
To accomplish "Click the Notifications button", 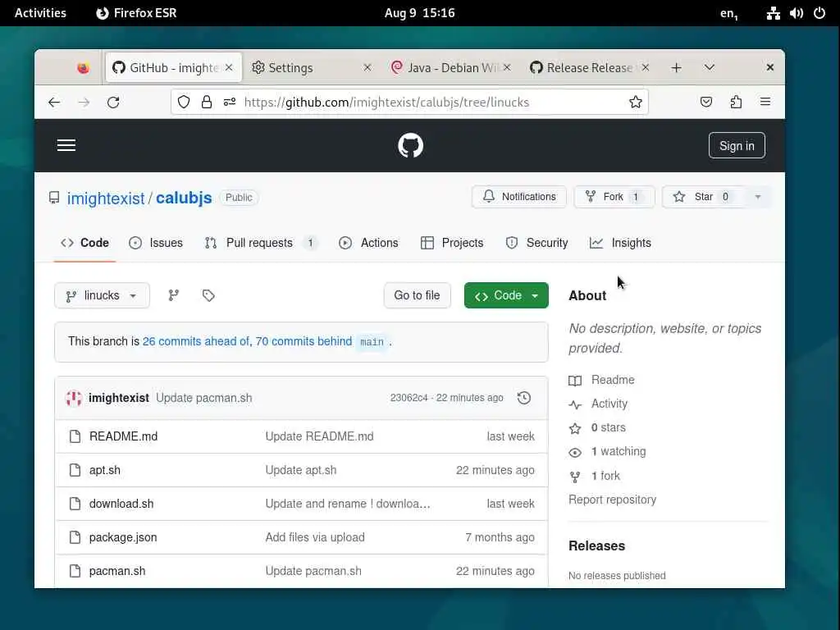I will click(x=519, y=197).
